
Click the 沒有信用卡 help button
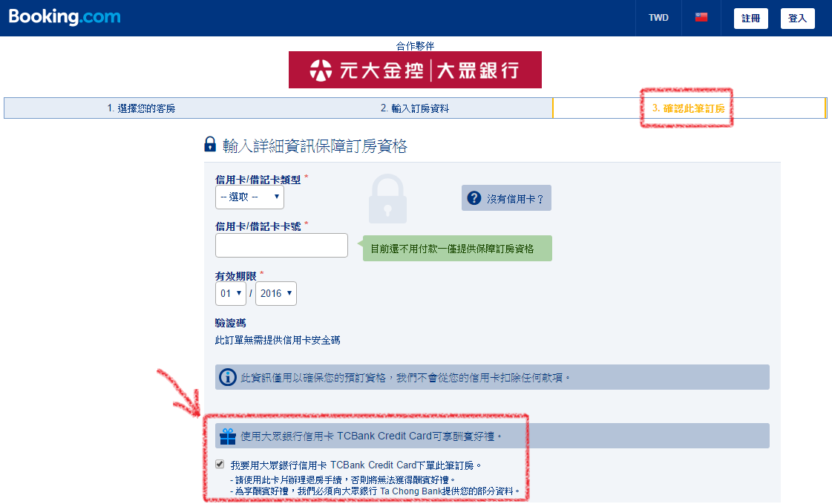pos(506,197)
